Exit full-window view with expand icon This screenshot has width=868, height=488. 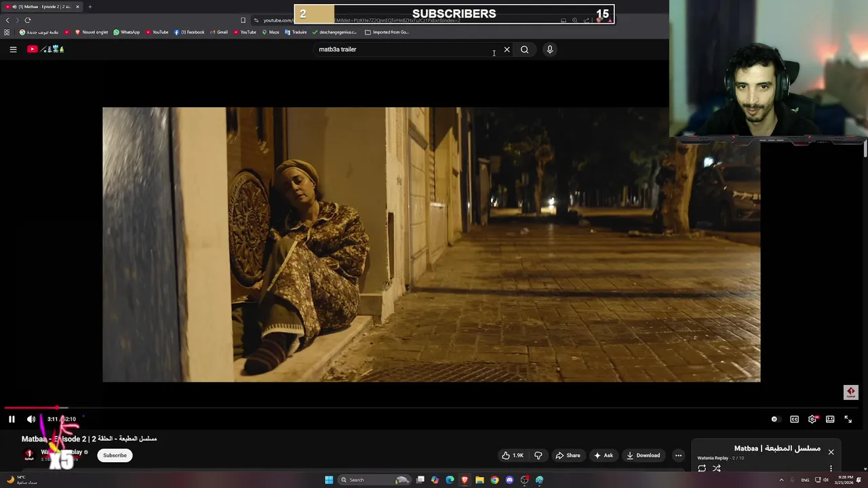click(848, 420)
